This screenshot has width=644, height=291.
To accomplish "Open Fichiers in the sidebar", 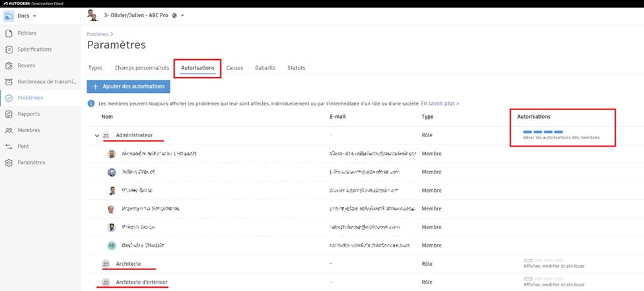I will pyautogui.click(x=27, y=33).
